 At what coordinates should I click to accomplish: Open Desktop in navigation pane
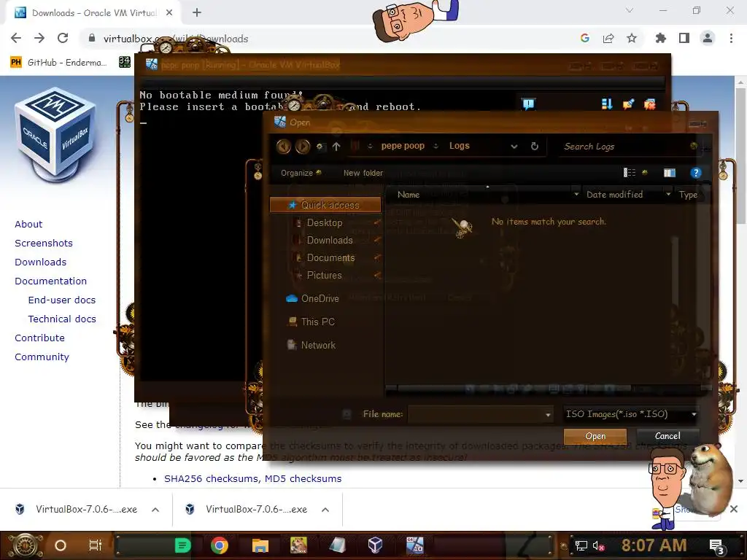pos(325,222)
